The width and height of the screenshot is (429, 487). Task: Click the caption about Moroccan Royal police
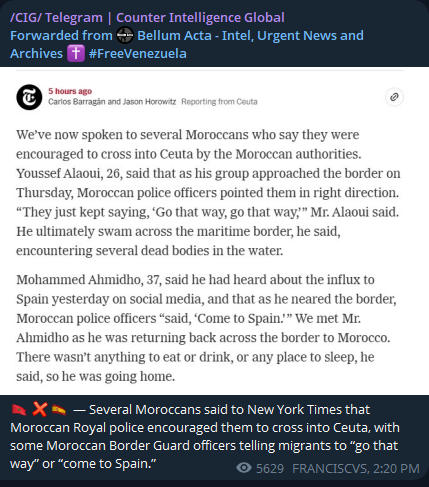pos(205,436)
